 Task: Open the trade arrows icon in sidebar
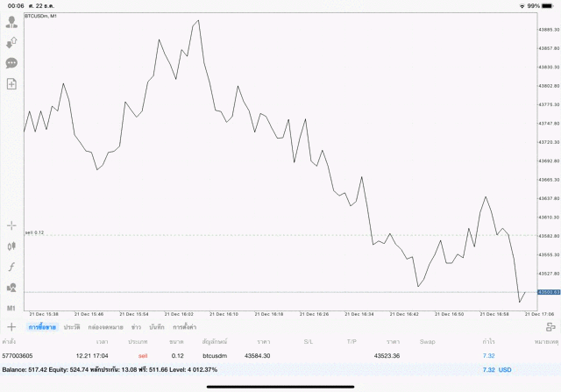pyautogui.click(x=11, y=42)
